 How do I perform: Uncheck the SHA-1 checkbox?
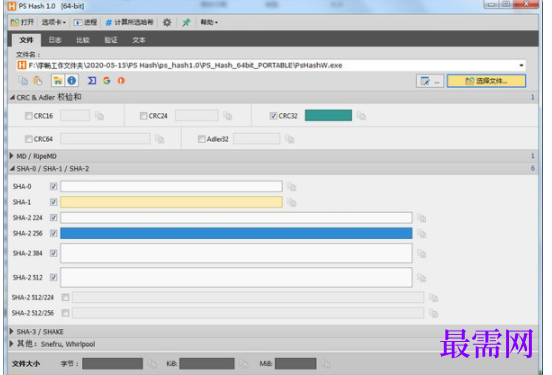[x=54, y=202]
